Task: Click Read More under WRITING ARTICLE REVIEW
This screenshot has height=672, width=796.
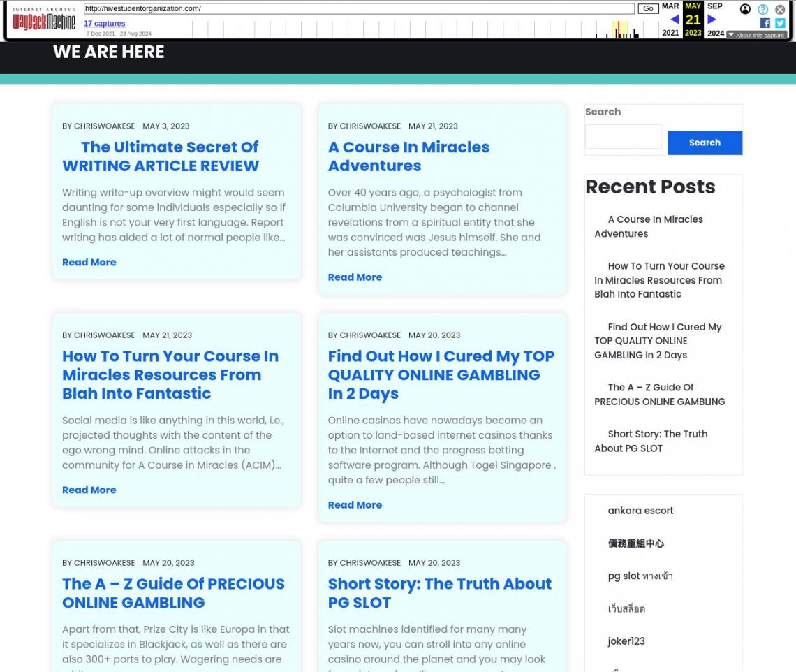Action: [x=89, y=262]
